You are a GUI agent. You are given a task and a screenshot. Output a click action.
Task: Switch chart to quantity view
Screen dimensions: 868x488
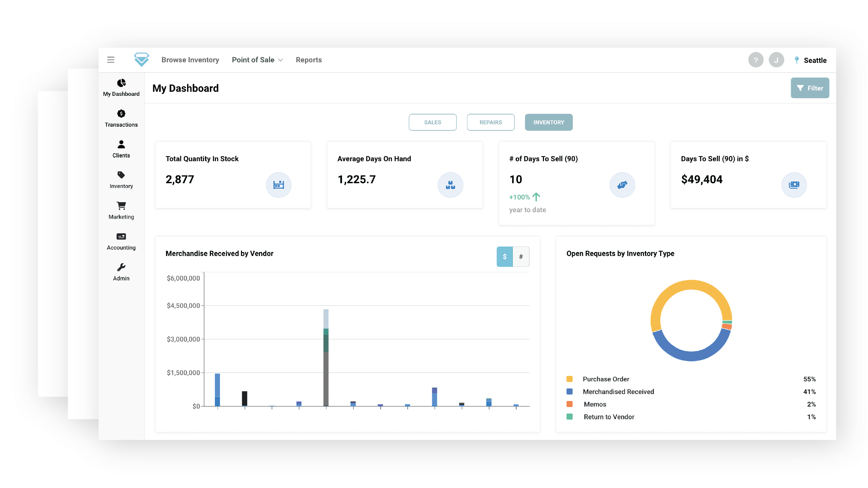point(521,257)
